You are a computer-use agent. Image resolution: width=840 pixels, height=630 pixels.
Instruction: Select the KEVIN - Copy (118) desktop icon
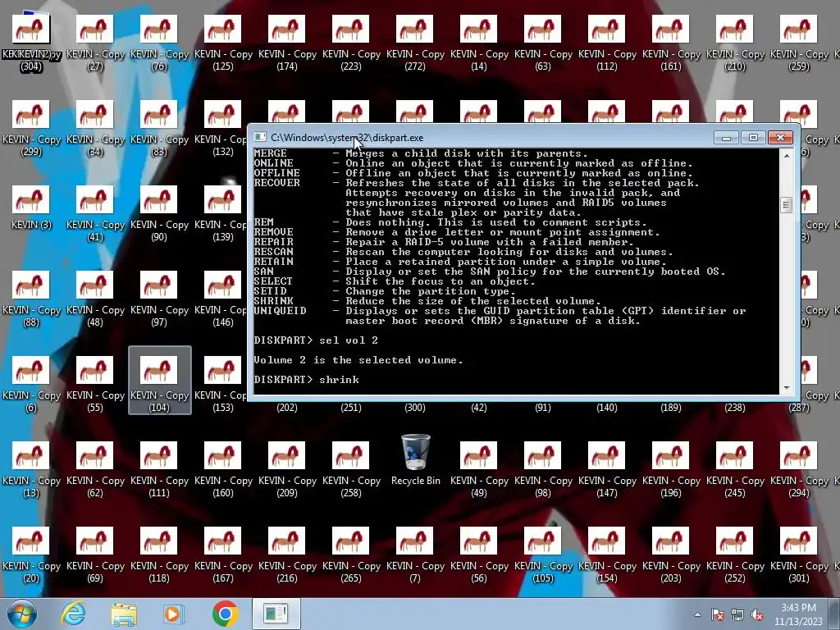[x=159, y=554]
